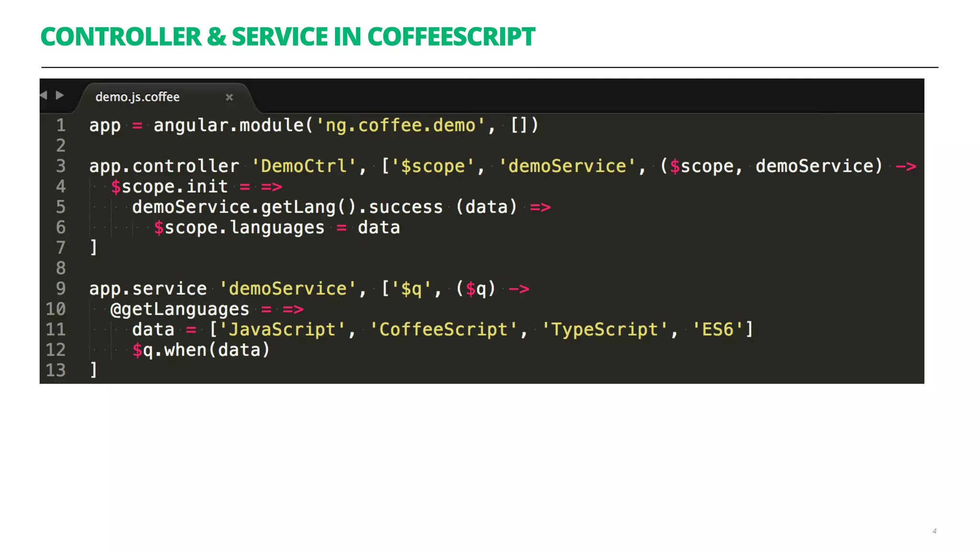Click $scope.init on line 4
The height and width of the screenshot is (551, 980).
coord(169,187)
